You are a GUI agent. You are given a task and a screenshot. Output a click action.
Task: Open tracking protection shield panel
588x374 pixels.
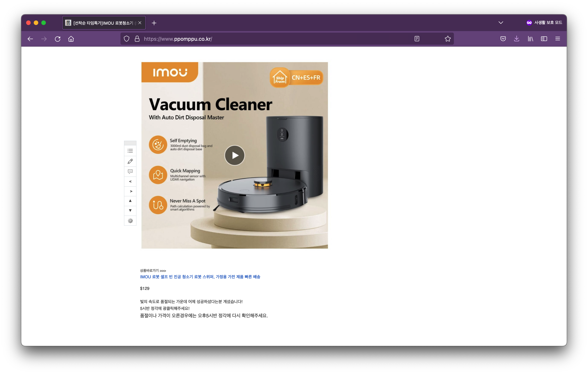point(127,39)
